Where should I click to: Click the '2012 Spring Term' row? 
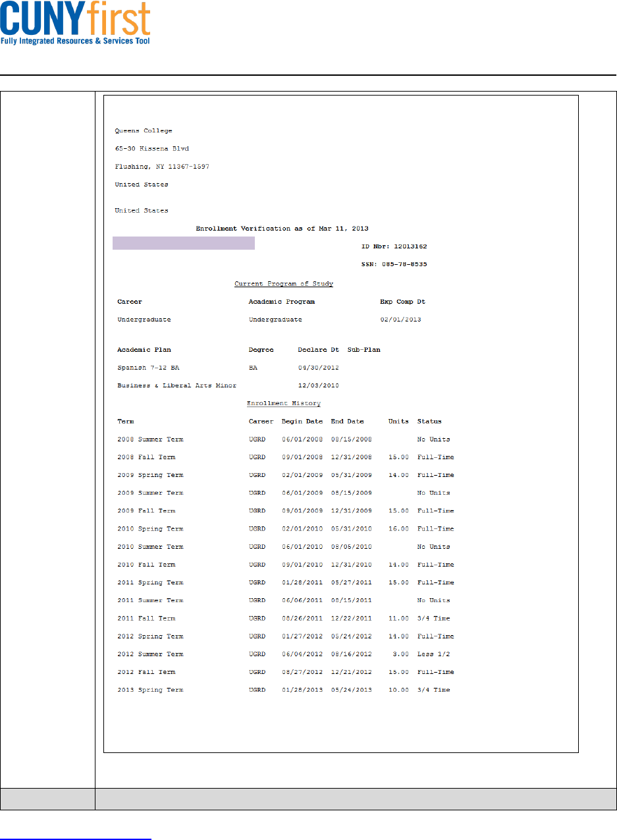click(x=286, y=636)
